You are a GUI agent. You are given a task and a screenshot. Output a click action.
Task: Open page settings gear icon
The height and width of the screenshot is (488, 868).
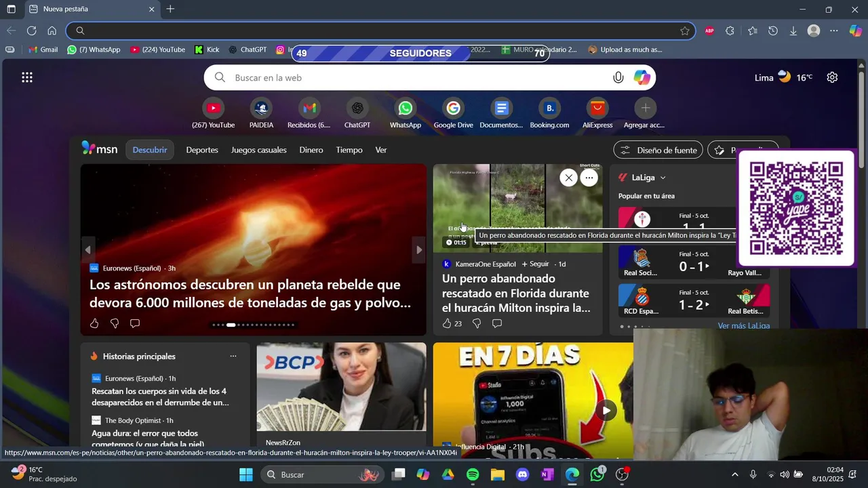832,77
